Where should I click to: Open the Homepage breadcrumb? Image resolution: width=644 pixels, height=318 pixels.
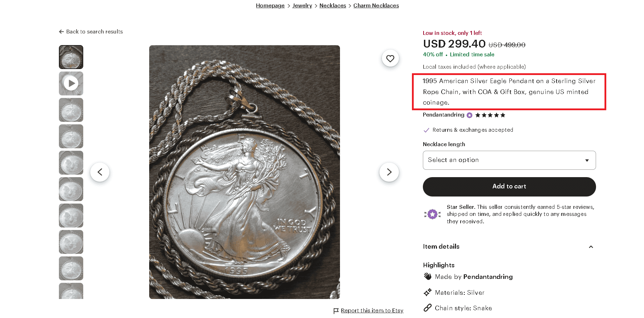click(270, 5)
